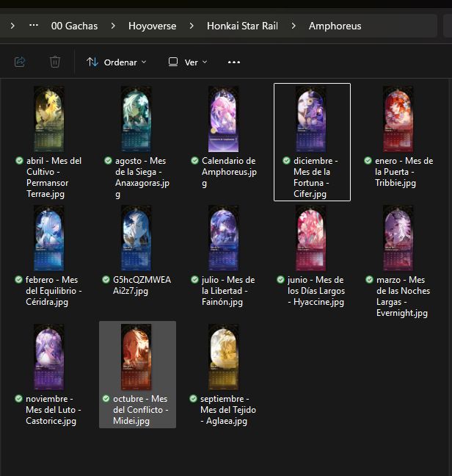Screen dimensions: 452x476
Task: Select the julio Fainón thumbnail
Action: pyautogui.click(x=223, y=238)
